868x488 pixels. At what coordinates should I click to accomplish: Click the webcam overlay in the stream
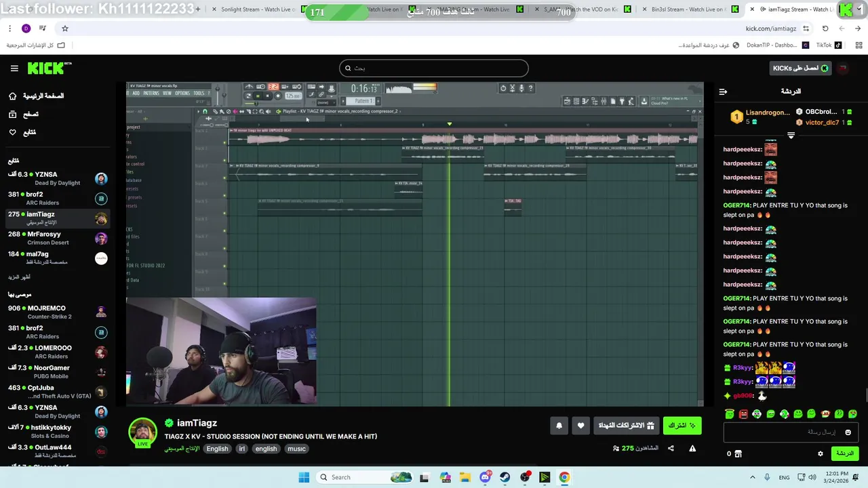(x=221, y=351)
